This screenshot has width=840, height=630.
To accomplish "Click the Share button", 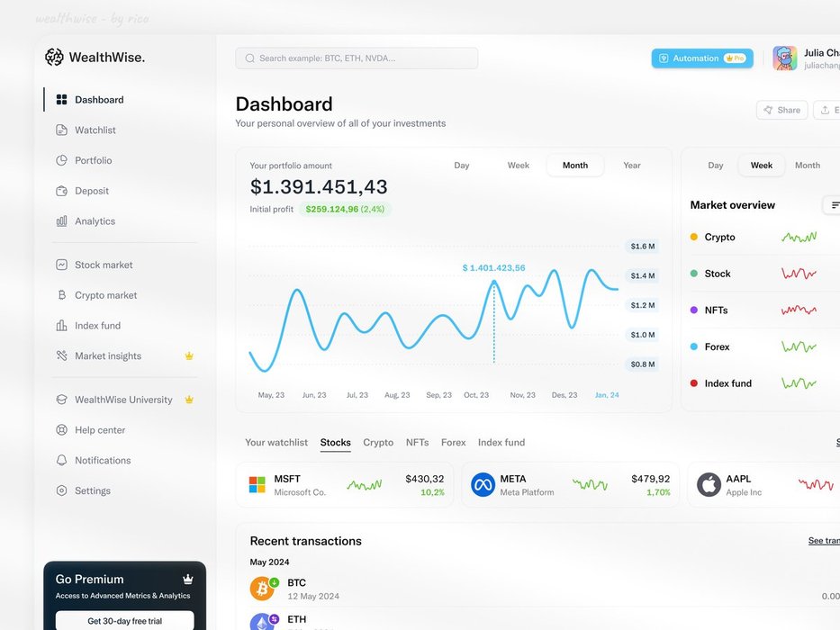I will (782, 110).
